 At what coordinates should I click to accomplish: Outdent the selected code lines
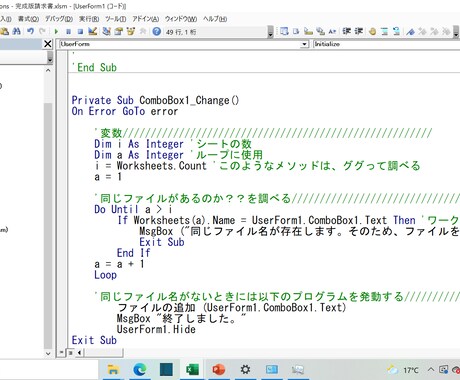[x=359, y=31]
